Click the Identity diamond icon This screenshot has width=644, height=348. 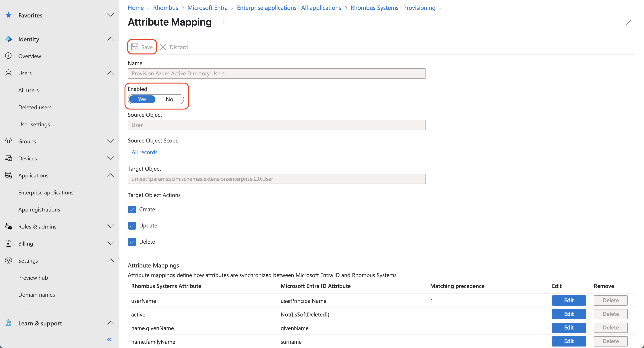(9, 39)
